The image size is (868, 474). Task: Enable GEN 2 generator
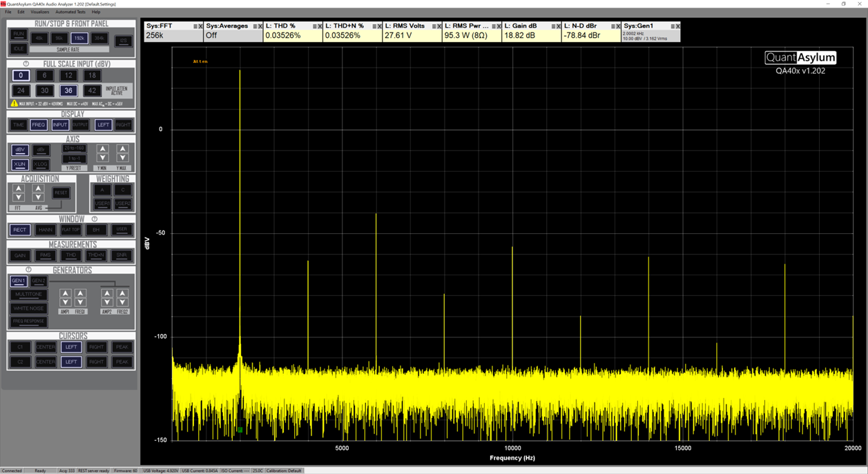(x=39, y=281)
